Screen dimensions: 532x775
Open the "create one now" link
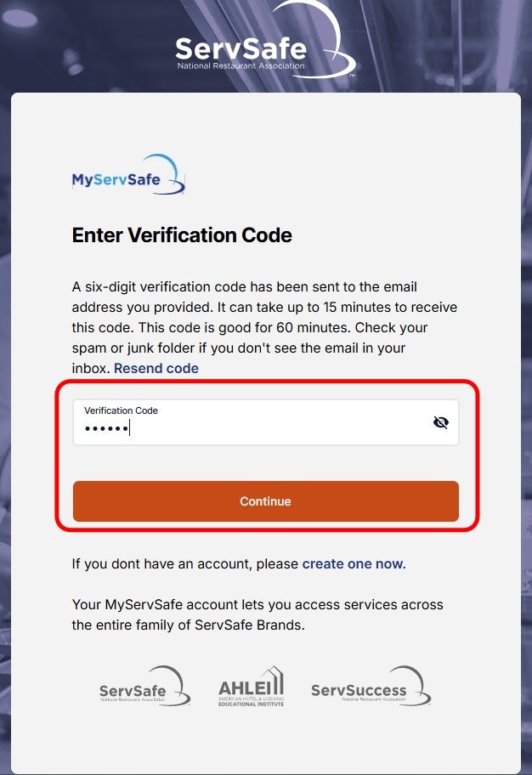(x=354, y=563)
